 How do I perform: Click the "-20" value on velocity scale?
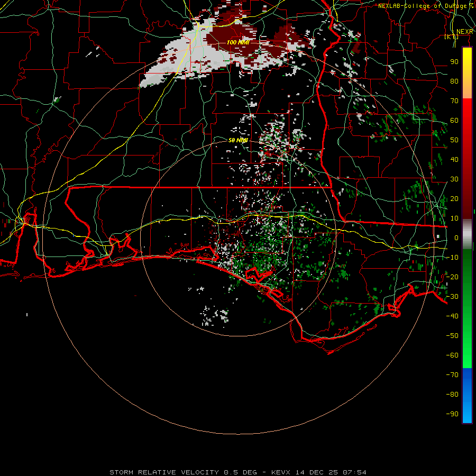point(452,277)
